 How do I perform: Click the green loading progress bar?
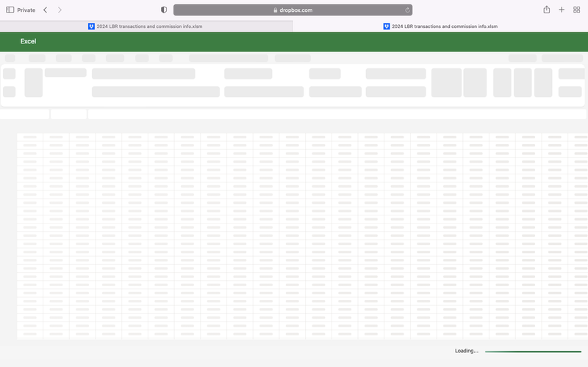(x=533, y=352)
